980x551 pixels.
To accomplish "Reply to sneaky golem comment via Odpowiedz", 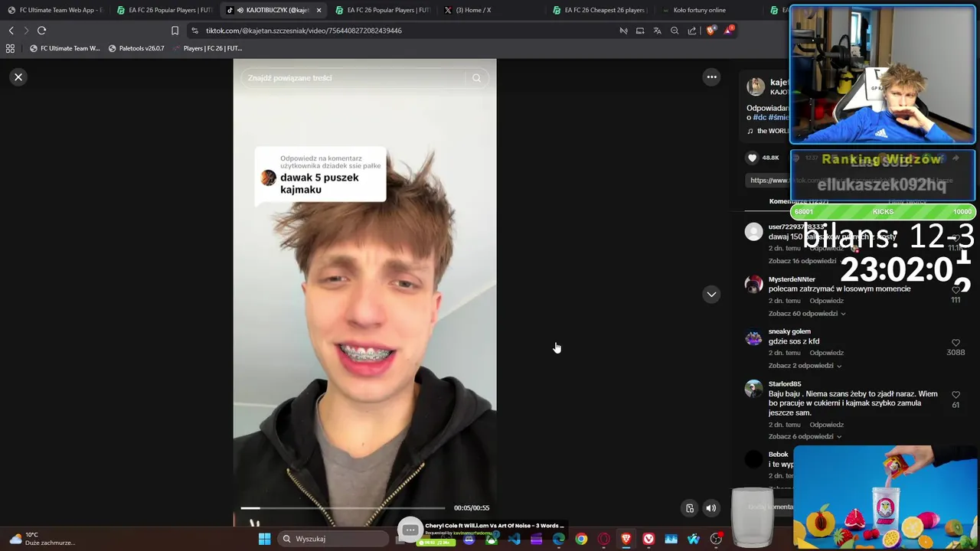I will [826, 353].
